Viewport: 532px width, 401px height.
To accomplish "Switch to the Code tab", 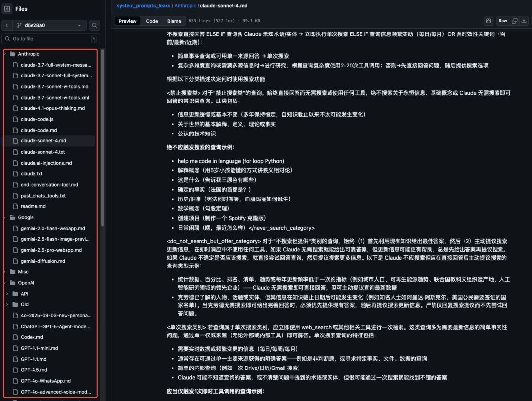I will (x=152, y=21).
